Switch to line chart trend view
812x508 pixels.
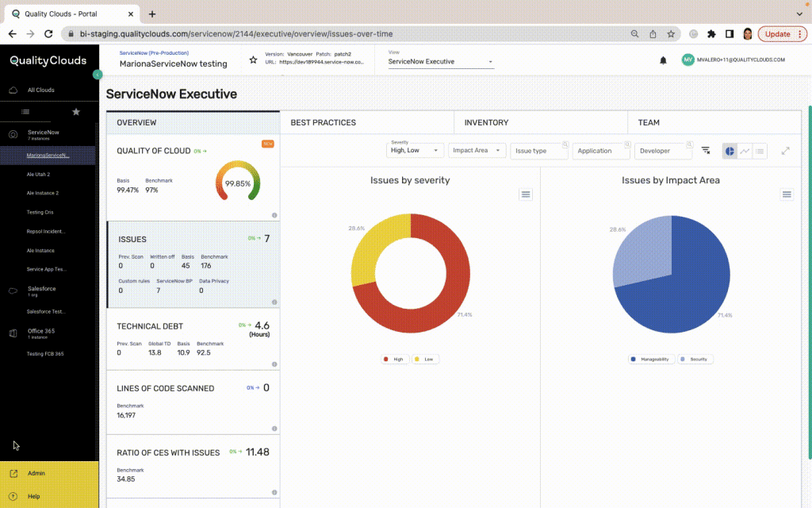click(x=745, y=151)
